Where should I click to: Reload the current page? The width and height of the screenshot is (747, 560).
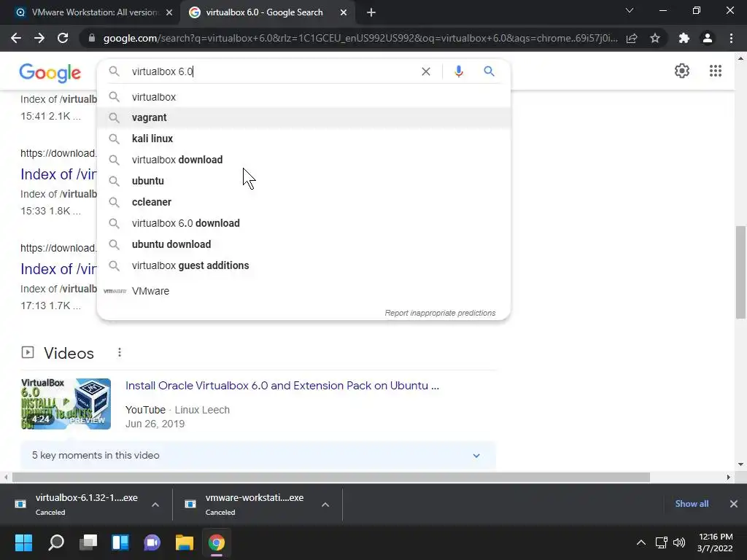63,38
